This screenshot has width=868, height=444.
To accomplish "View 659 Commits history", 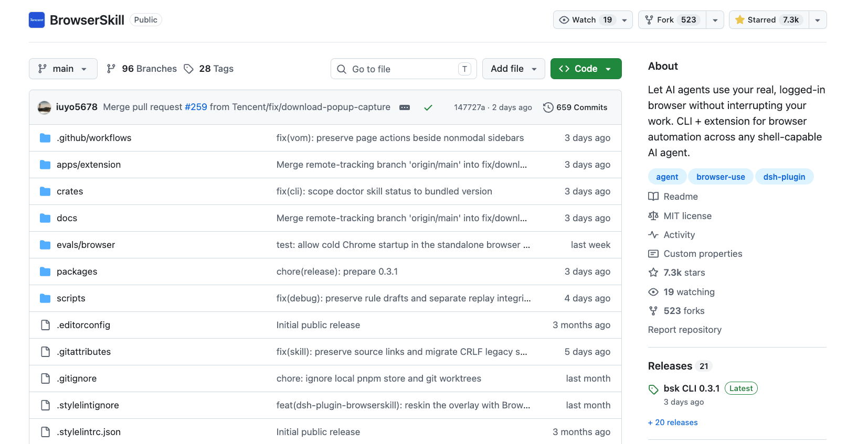I will (x=576, y=107).
